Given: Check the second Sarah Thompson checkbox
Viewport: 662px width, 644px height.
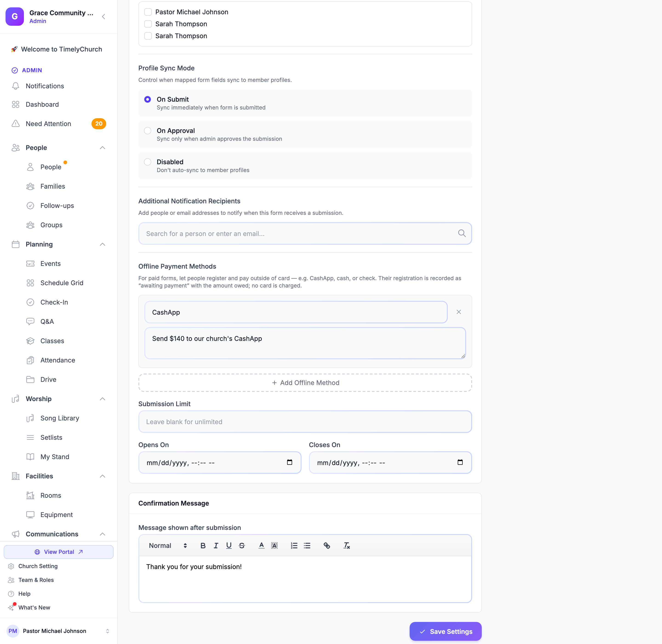Looking at the screenshot, I should 148,36.
